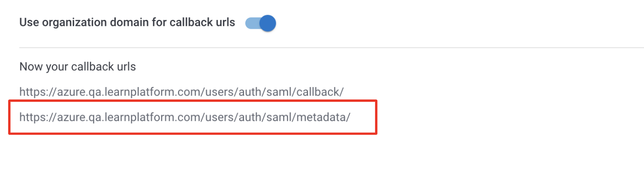
Task: Disable the organization domain callback urls switch
Action: coord(261,23)
